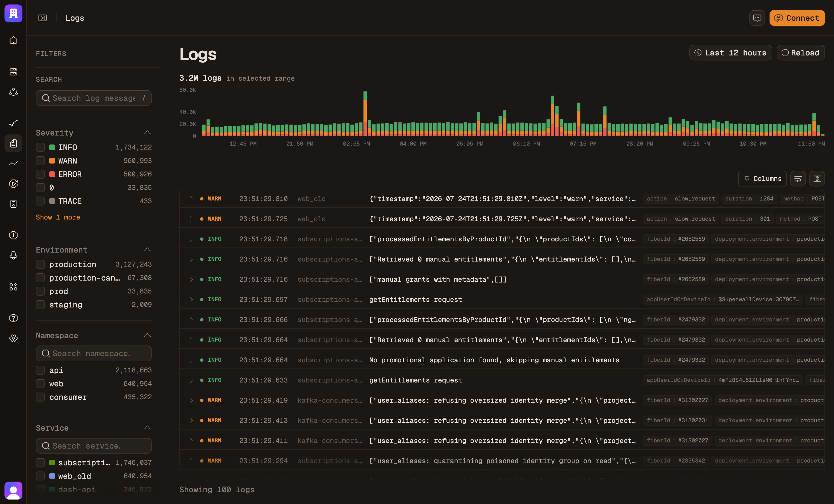Open the help question mark icon
Screen dimensions: 834x504
coord(13,318)
